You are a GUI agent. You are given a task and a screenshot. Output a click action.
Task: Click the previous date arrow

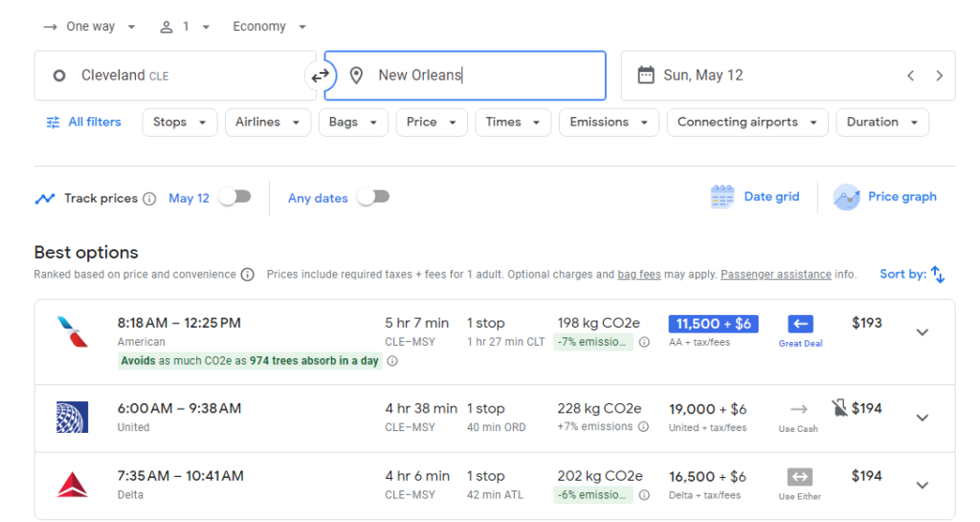(x=910, y=76)
